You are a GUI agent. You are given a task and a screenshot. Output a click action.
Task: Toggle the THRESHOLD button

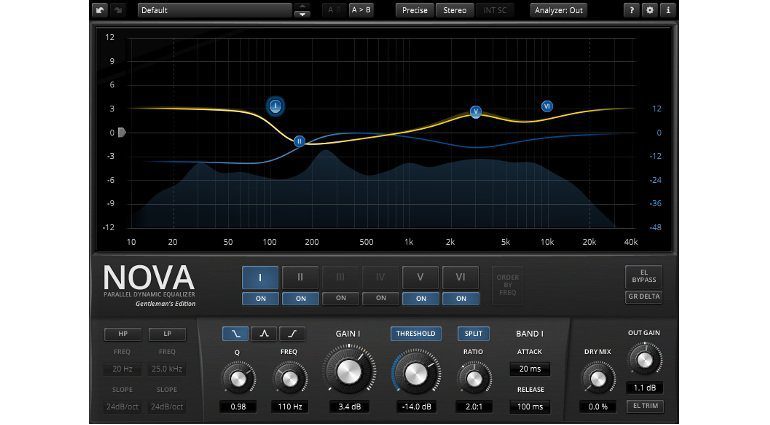[416, 334]
